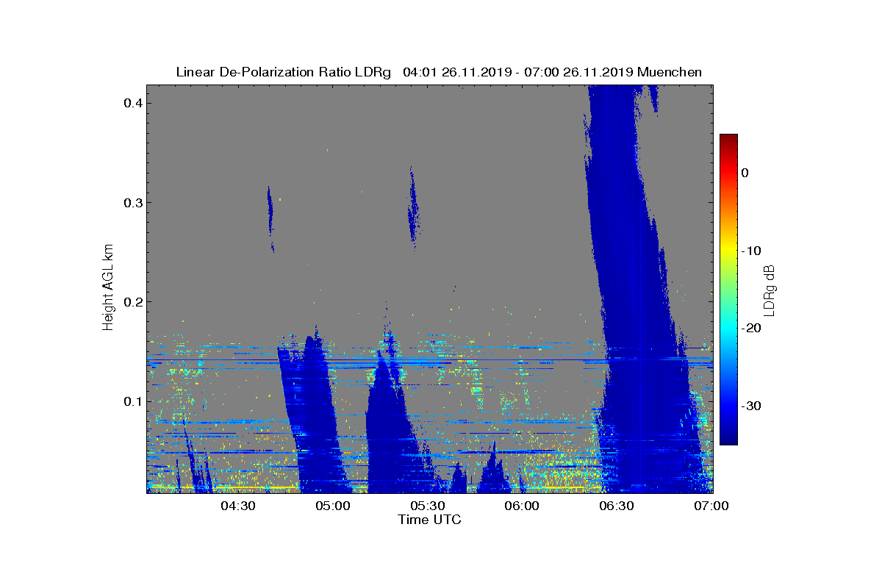This screenshot has height=588, width=882.
Task: Click the 06:00 time tick label
Action: point(523,506)
